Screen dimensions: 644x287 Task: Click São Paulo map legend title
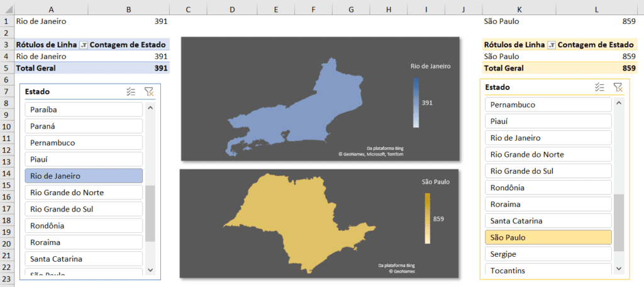pyautogui.click(x=435, y=181)
